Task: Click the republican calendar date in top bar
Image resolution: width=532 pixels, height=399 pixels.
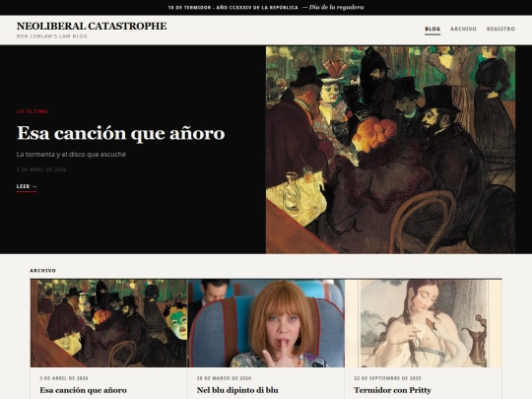Action: [233, 8]
